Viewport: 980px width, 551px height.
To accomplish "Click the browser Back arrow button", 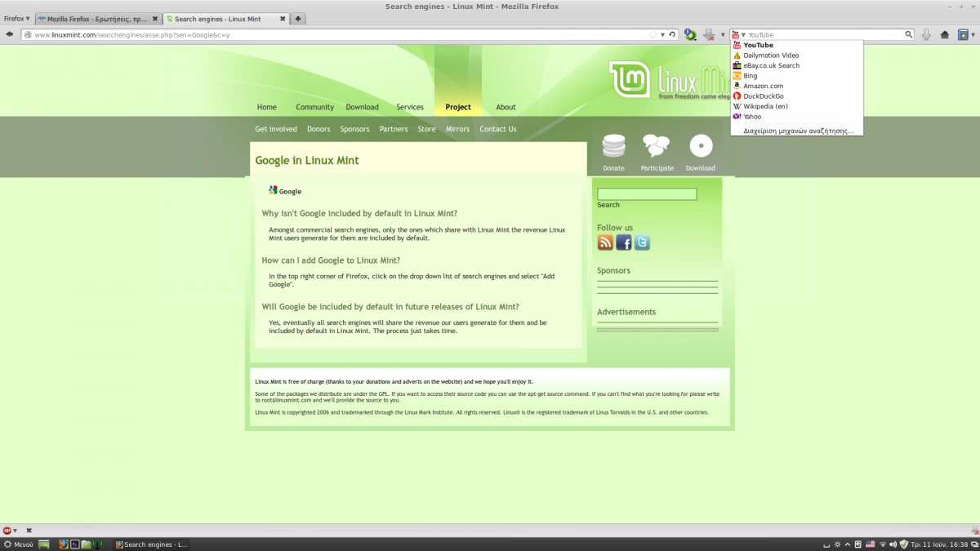I will click(x=9, y=34).
